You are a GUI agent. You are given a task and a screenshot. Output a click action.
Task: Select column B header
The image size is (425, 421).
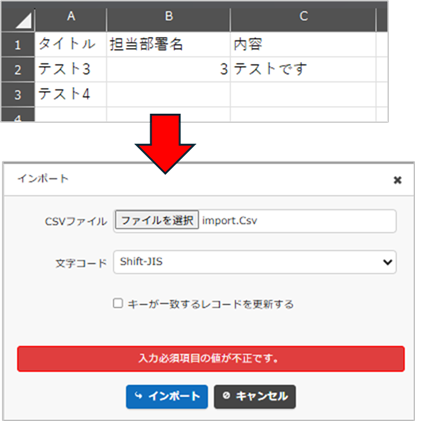(169, 16)
